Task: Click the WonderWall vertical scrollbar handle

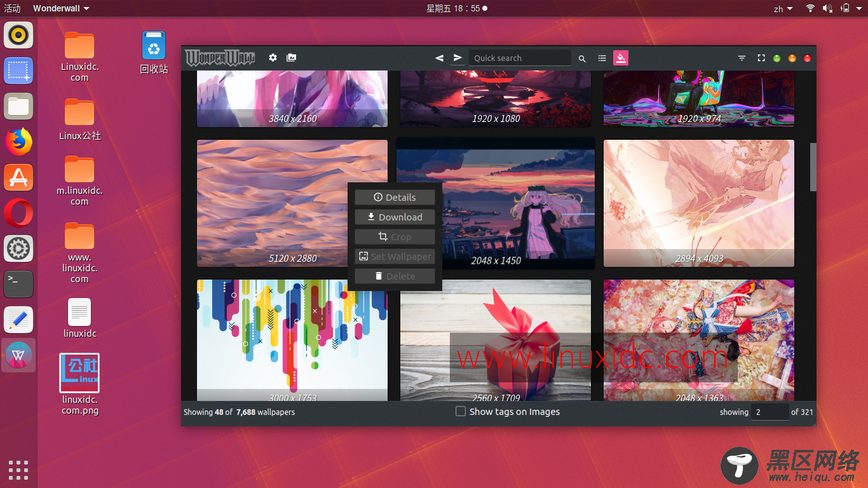Action: (x=813, y=166)
